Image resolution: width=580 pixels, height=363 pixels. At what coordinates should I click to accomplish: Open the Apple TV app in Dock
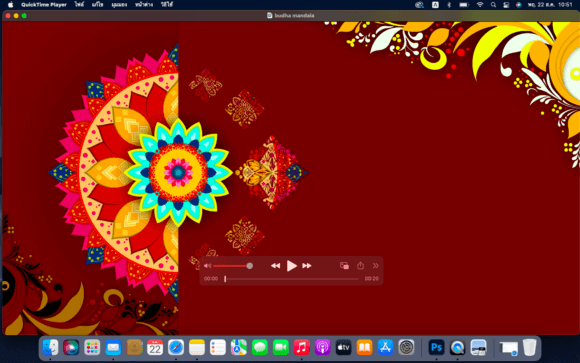(344, 347)
